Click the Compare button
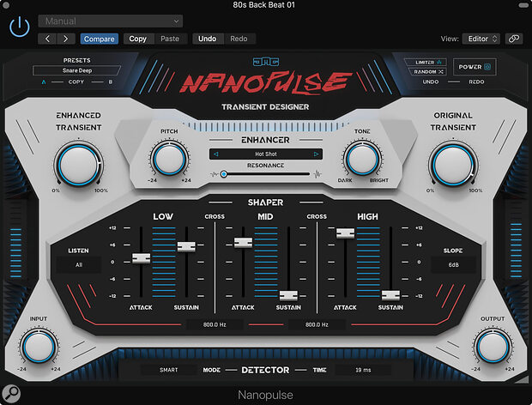The width and height of the screenshot is (532, 405). (99, 39)
